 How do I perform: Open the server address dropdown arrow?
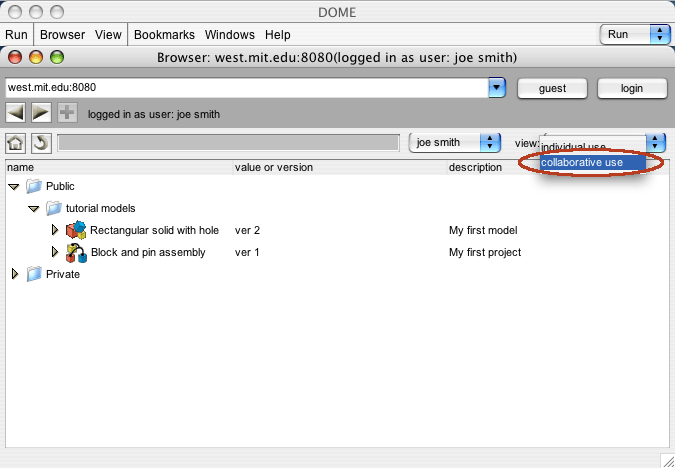pyautogui.click(x=496, y=88)
